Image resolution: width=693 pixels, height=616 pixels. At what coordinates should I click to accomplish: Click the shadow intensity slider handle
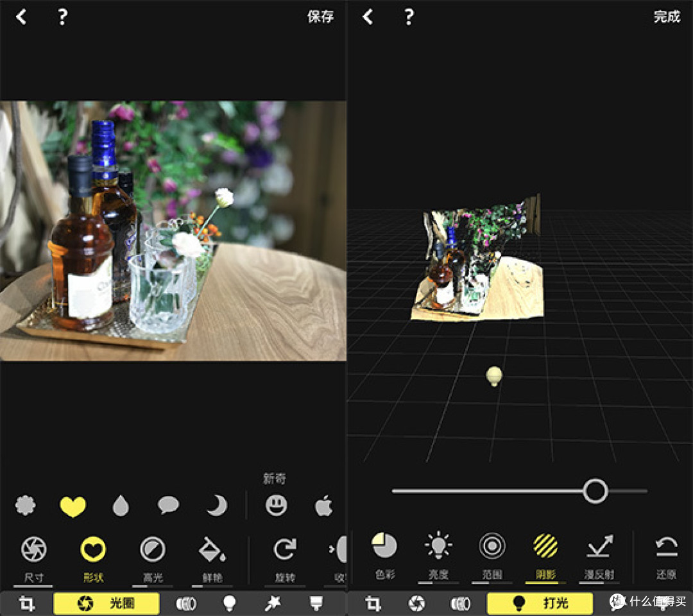[x=595, y=491]
